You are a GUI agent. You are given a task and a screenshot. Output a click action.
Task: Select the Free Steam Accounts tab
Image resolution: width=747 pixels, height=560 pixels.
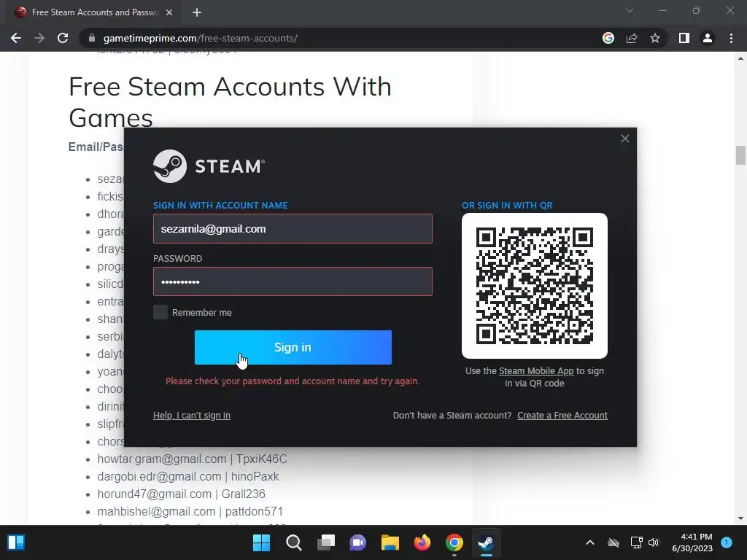click(94, 12)
